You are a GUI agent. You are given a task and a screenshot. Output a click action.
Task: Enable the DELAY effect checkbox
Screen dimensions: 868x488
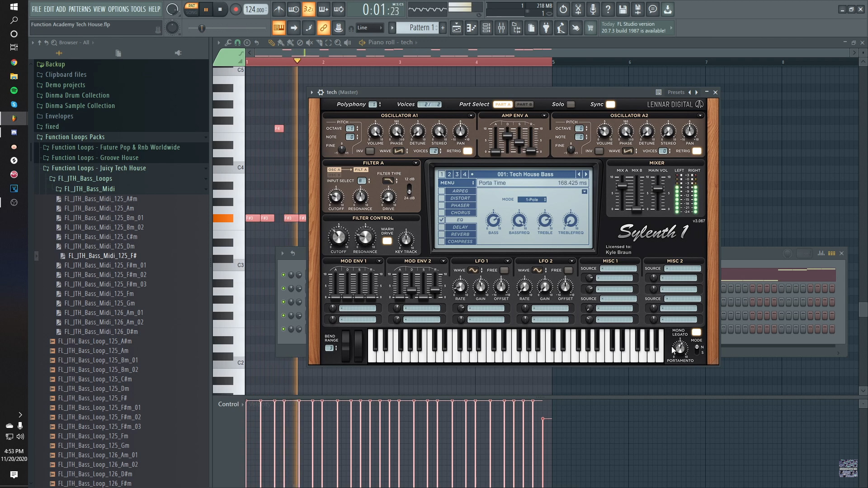coord(441,227)
